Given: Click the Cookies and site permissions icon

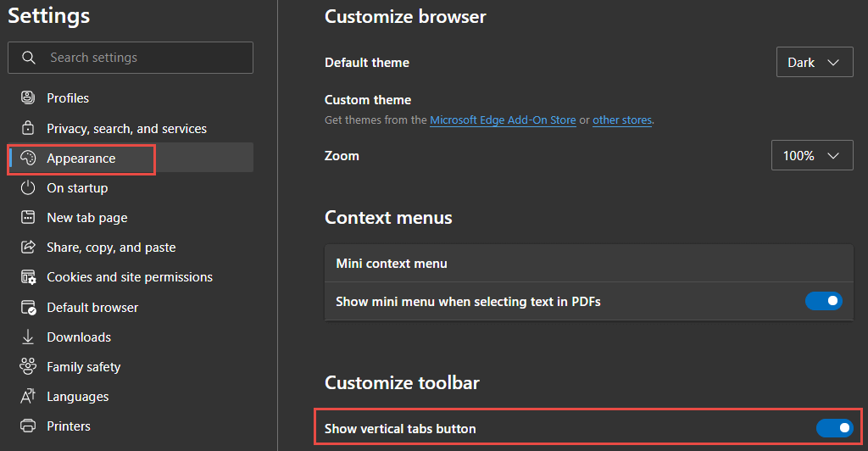Looking at the screenshot, I should tap(28, 277).
